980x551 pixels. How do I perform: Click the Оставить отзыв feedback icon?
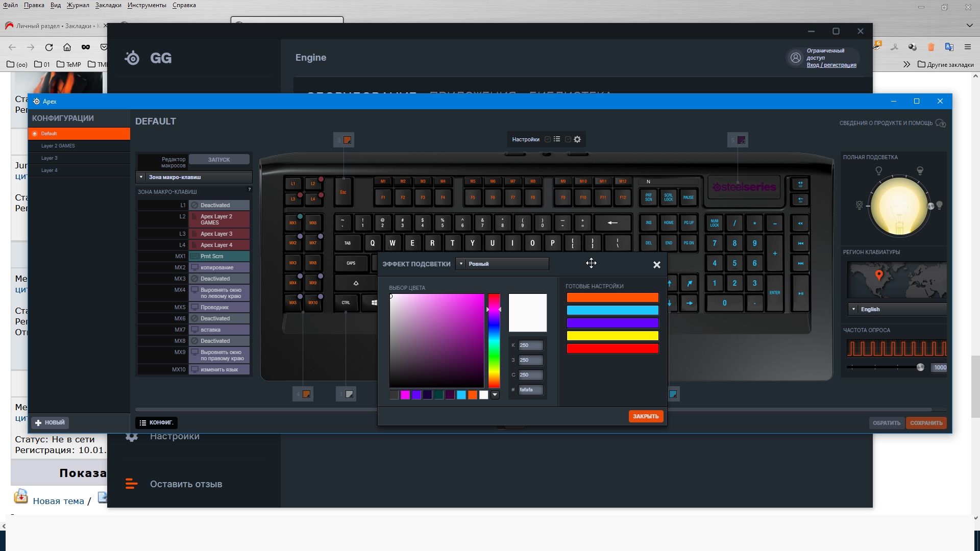click(x=131, y=484)
